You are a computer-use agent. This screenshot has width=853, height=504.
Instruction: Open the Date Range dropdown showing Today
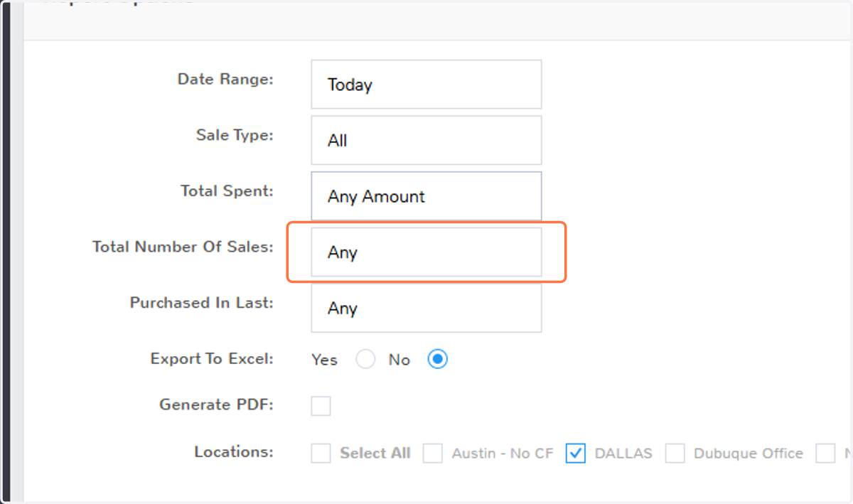[x=426, y=84]
